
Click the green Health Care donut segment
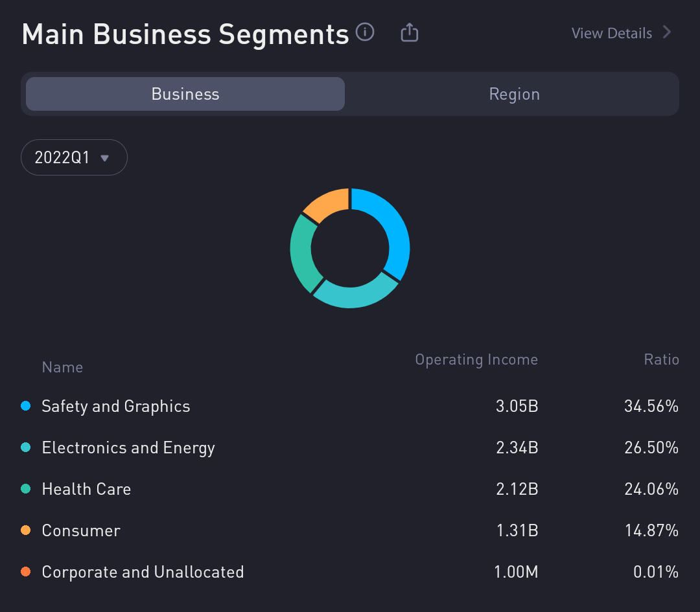pyautogui.click(x=302, y=253)
